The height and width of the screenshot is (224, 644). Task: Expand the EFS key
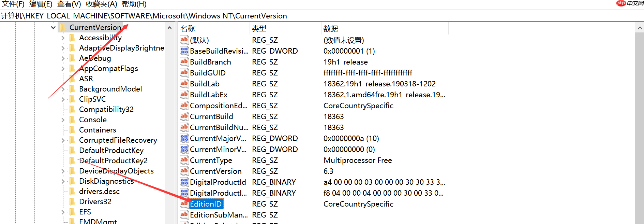click(63, 212)
